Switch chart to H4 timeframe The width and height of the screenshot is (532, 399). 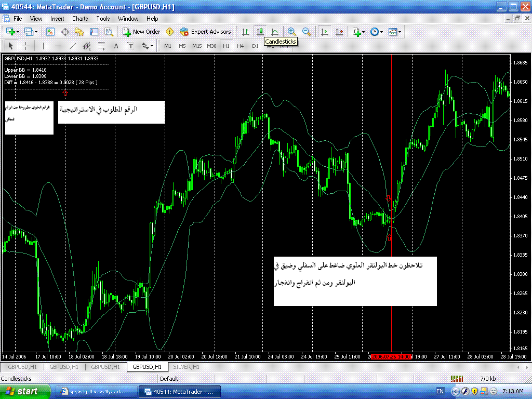point(241,46)
